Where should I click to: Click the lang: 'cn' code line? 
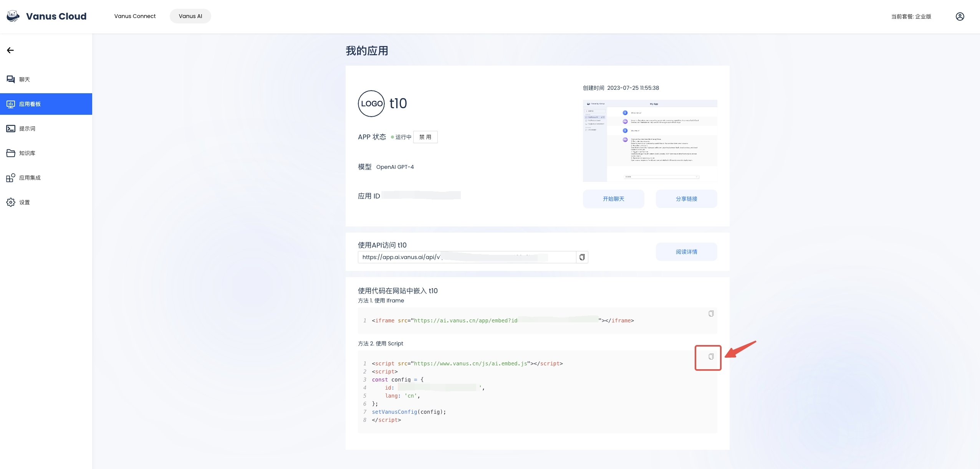point(402,396)
